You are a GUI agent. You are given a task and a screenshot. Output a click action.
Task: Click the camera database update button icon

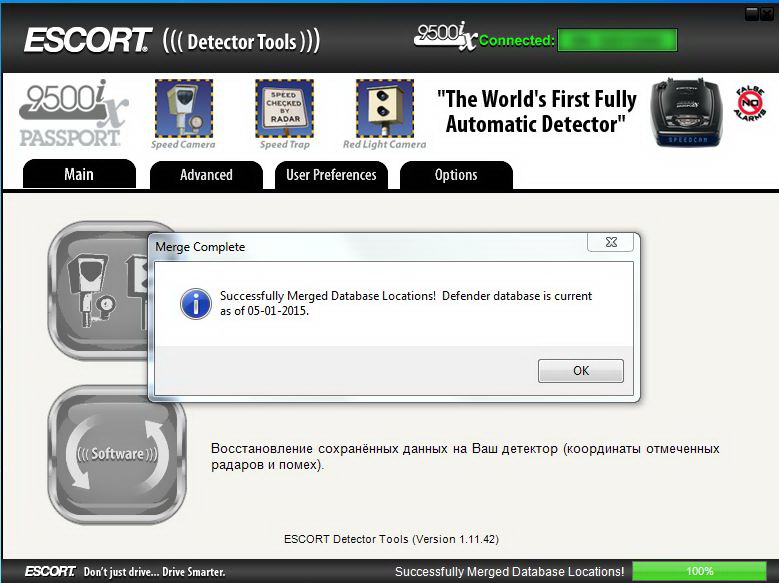(98, 290)
